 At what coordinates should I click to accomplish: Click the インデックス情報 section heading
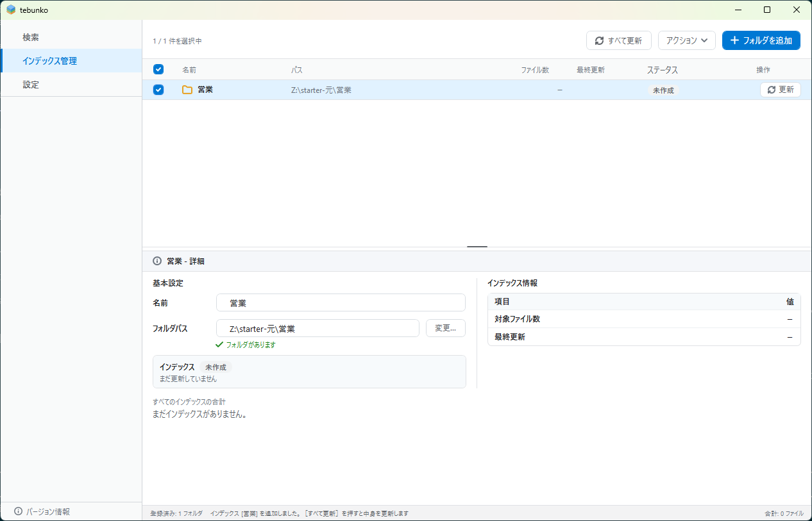[x=512, y=283]
